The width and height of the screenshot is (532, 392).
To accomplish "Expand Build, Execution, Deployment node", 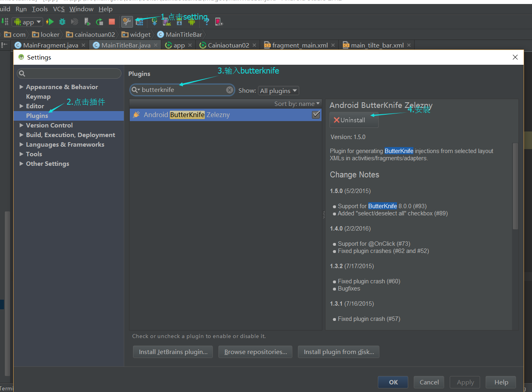I will coord(22,135).
